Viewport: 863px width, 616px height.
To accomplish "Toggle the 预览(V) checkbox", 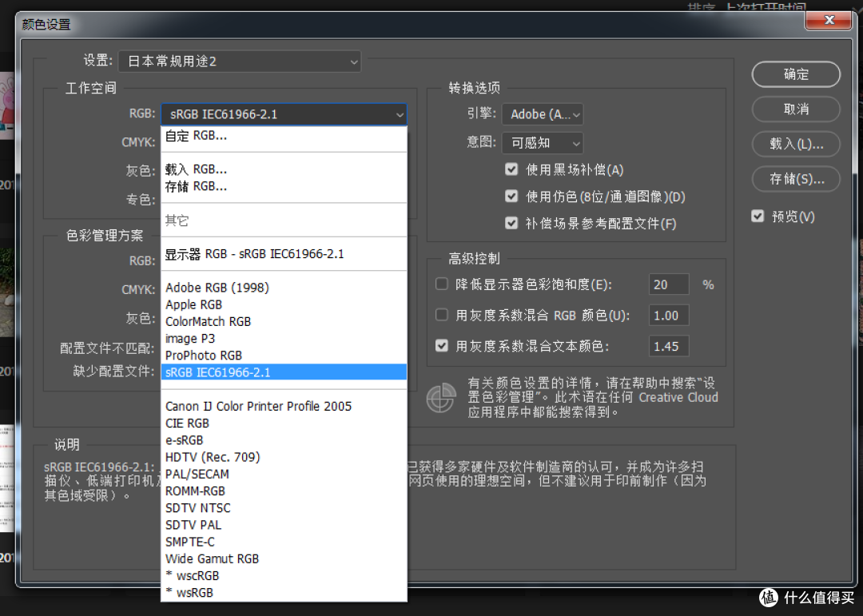I will (758, 217).
